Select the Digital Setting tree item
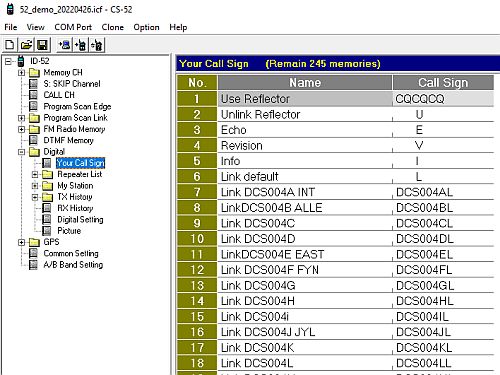The height and width of the screenshot is (375, 500). pyautogui.click(x=80, y=220)
